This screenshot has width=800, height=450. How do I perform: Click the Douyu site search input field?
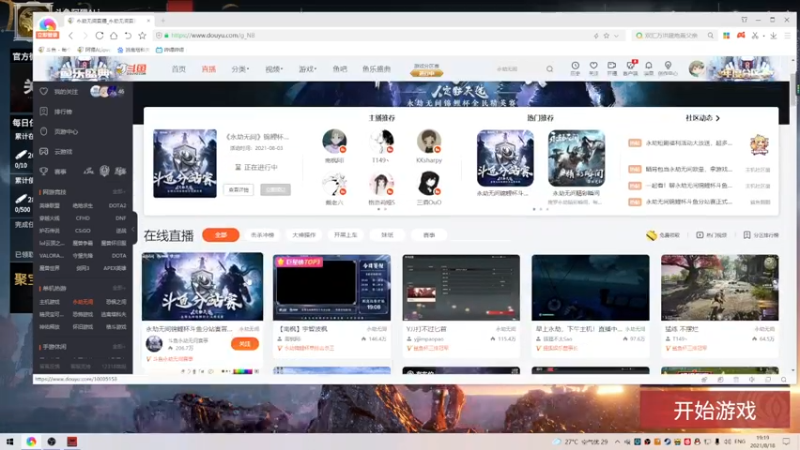click(x=518, y=69)
